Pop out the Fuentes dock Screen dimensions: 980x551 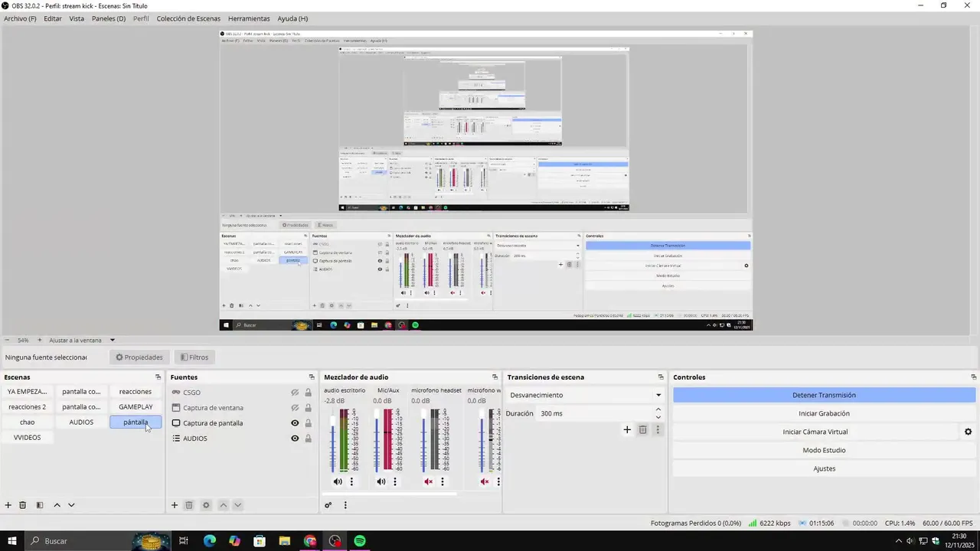(x=312, y=377)
